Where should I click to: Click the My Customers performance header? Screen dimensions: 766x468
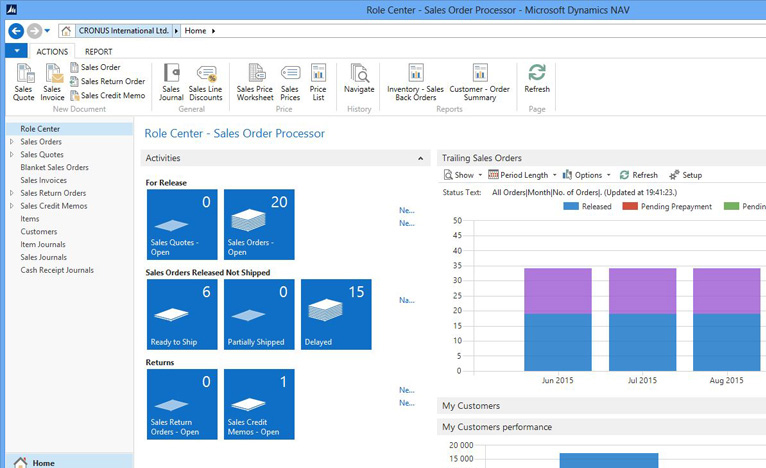pyautogui.click(x=601, y=427)
